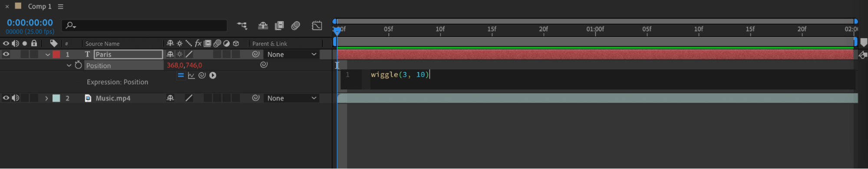Open the Graph Editor button

(317, 26)
